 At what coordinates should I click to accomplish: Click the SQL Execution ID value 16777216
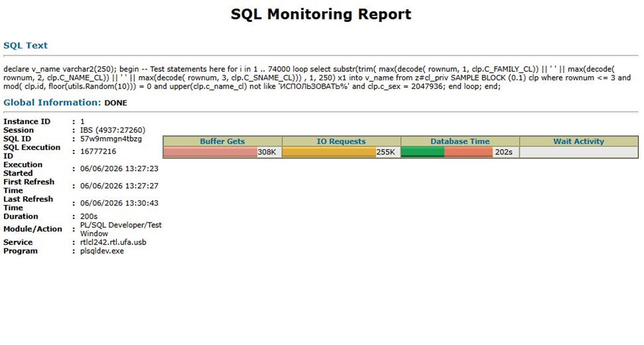pos(98,151)
